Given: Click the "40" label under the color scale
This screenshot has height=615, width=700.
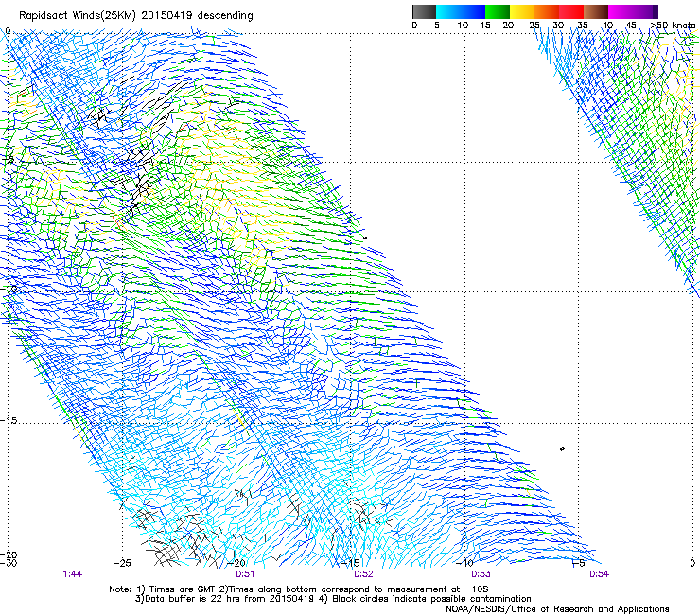Looking at the screenshot, I should (607, 26).
